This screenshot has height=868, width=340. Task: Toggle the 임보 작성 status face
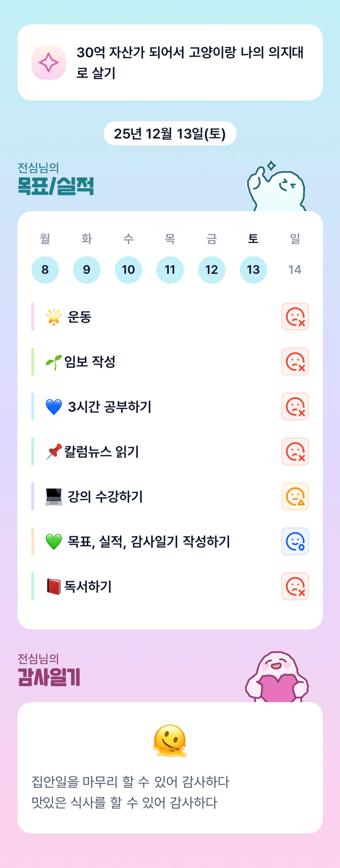point(295,361)
